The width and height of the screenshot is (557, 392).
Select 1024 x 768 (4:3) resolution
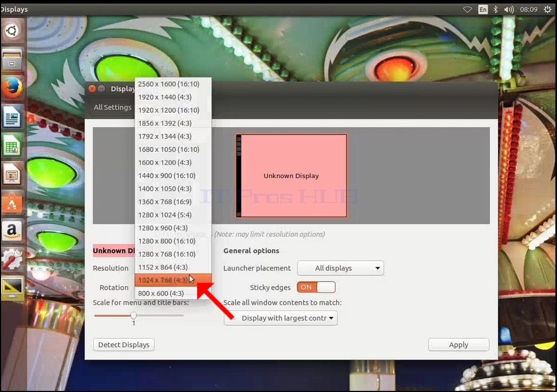173,280
